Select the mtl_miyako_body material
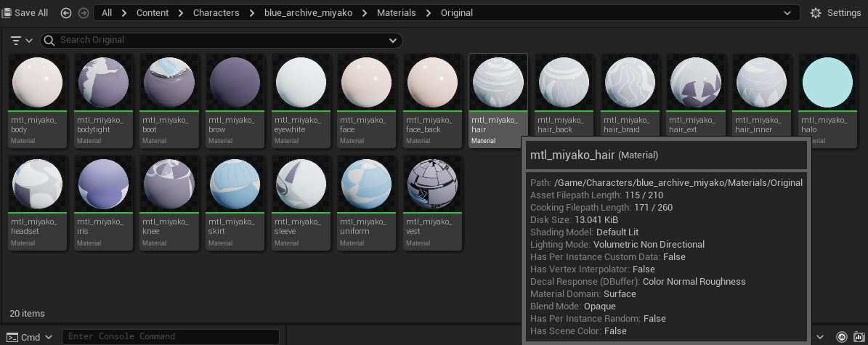Viewport: 868px width, 345px height. (37, 101)
